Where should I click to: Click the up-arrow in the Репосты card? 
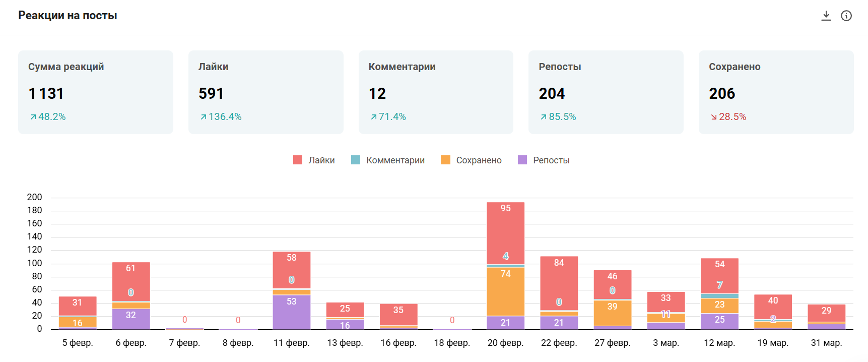(544, 117)
